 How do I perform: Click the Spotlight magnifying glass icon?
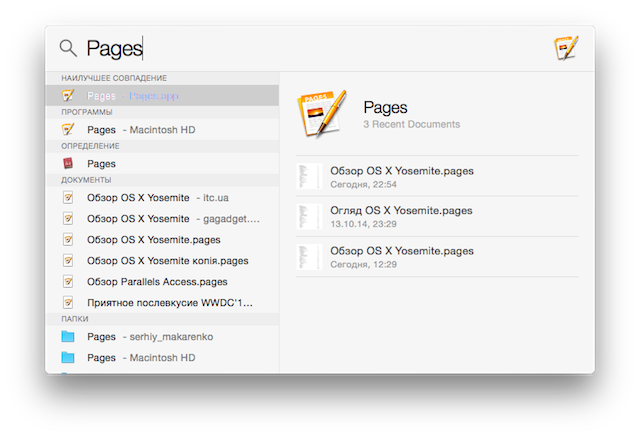(68, 48)
